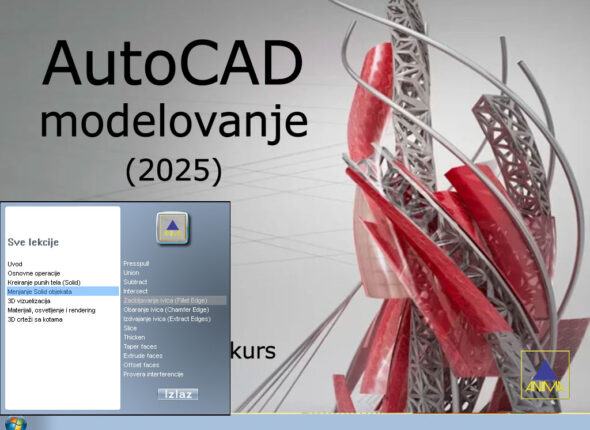Select Kreiranje punih tela (Solid) chapter

click(x=44, y=283)
